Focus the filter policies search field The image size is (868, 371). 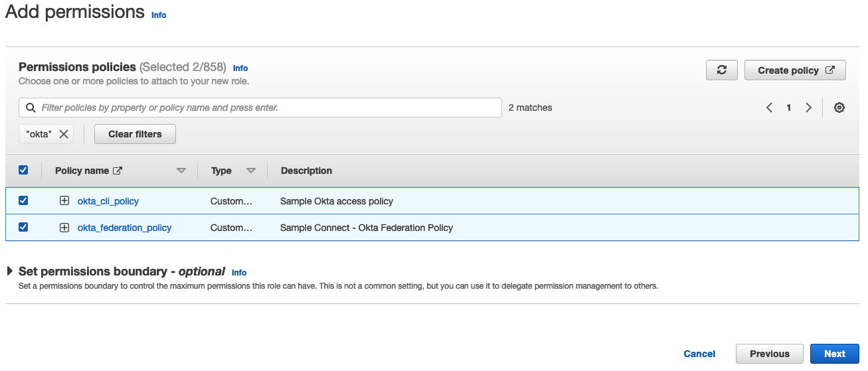pyautogui.click(x=266, y=108)
